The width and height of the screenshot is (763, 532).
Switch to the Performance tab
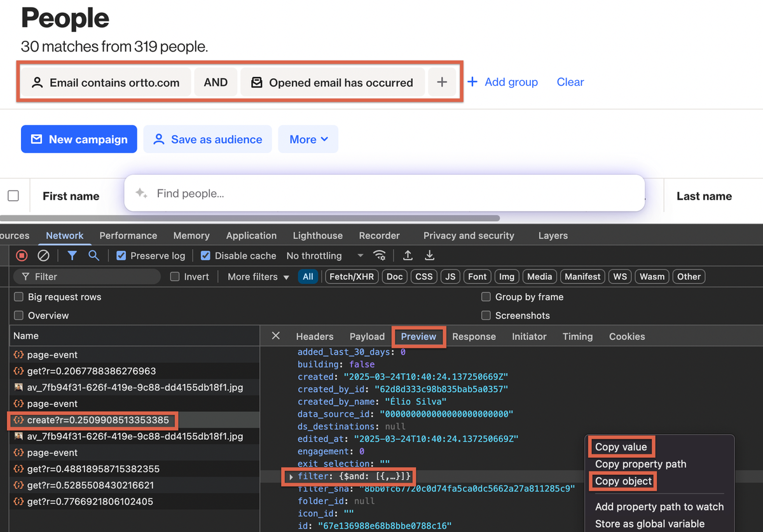[128, 235]
